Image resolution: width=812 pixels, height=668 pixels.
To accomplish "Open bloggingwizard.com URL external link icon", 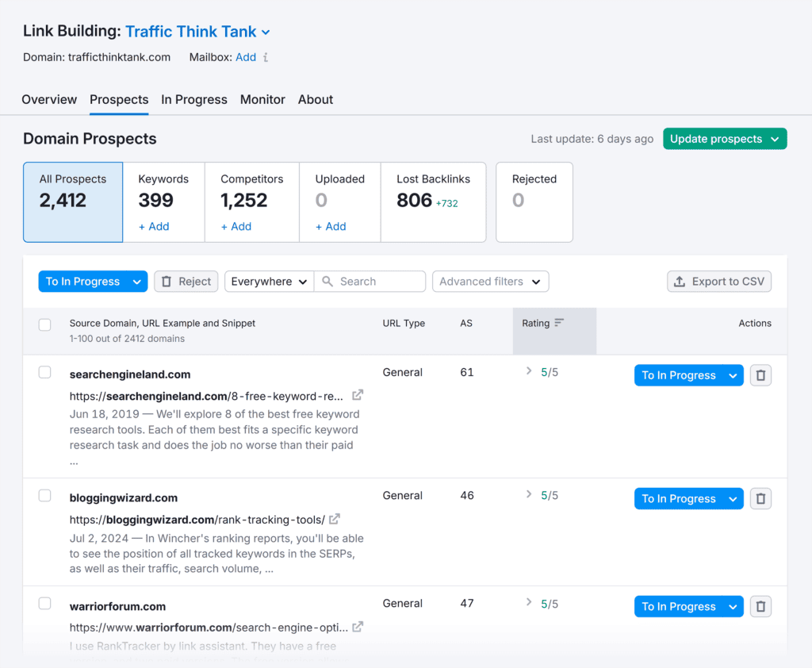I will [x=335, y=519].
